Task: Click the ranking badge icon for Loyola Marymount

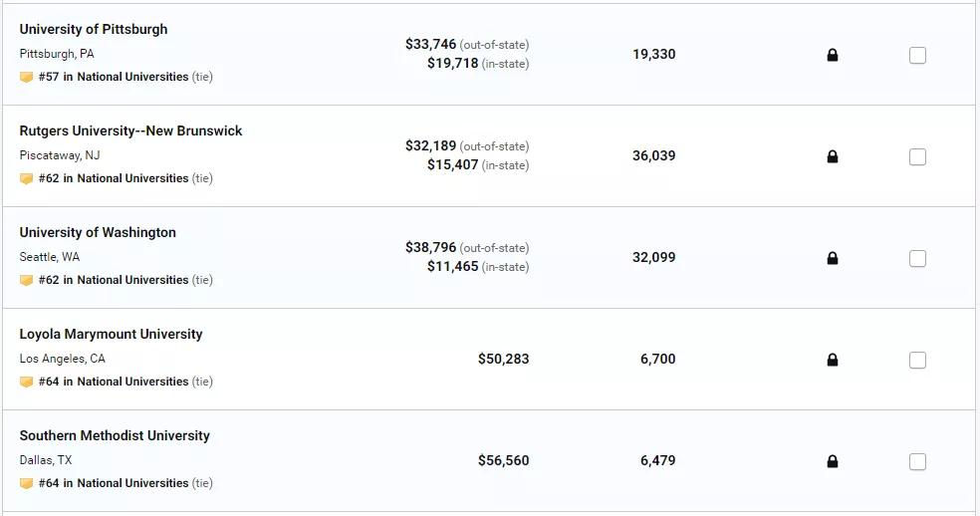Action: [x=26, y=382]
